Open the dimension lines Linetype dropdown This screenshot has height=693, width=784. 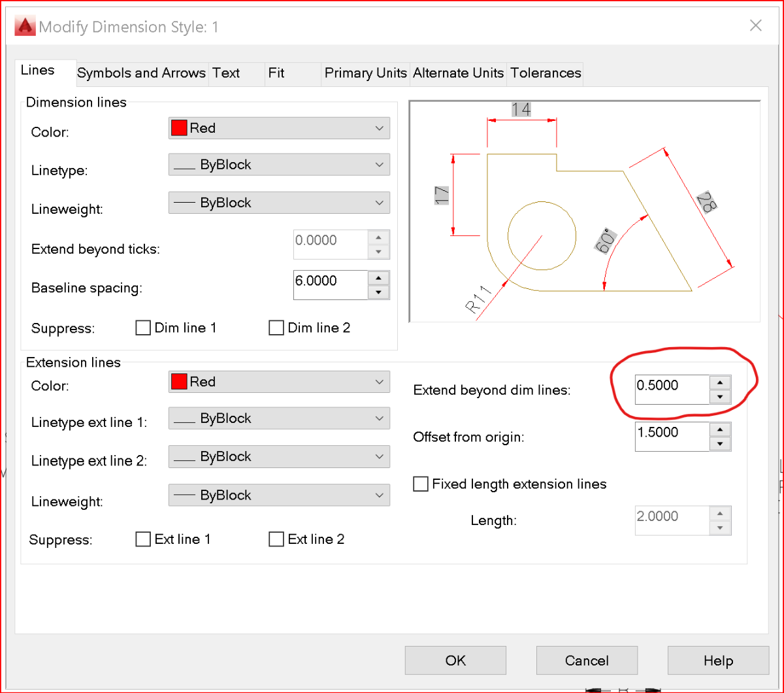pyautogui.click(x=279, y=165)
